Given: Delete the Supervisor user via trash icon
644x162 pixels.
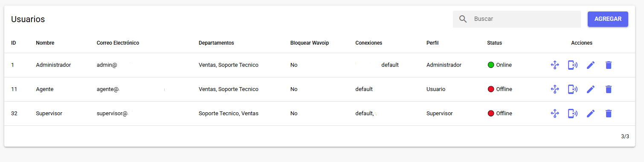Looking at the screenshot, I should coord(609,114).
